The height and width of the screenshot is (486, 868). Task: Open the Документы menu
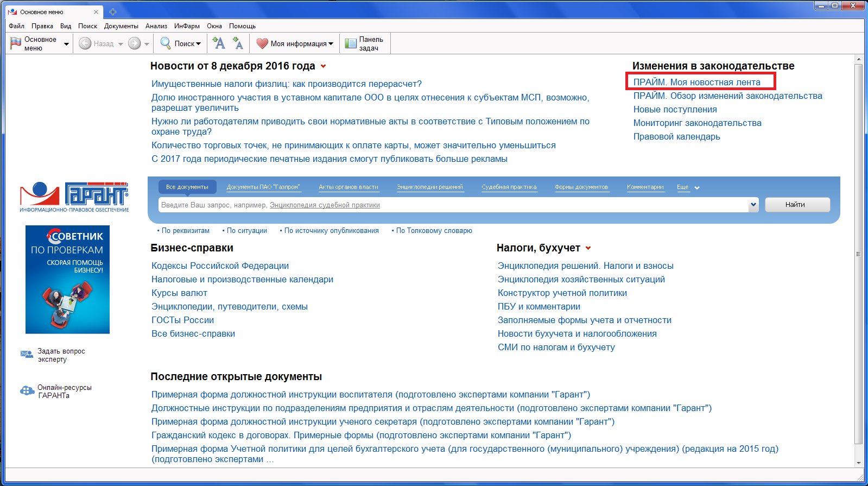[x=121, y=26]
